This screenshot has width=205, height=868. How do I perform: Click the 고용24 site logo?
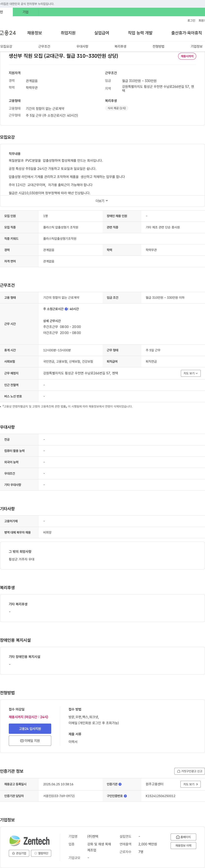click(x=8, y=33)
